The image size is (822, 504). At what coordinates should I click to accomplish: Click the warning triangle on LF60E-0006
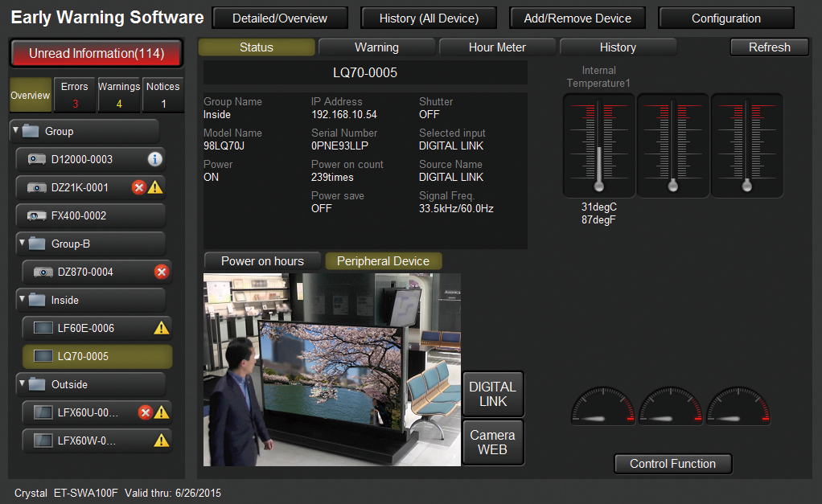click(x=161, y=328)
